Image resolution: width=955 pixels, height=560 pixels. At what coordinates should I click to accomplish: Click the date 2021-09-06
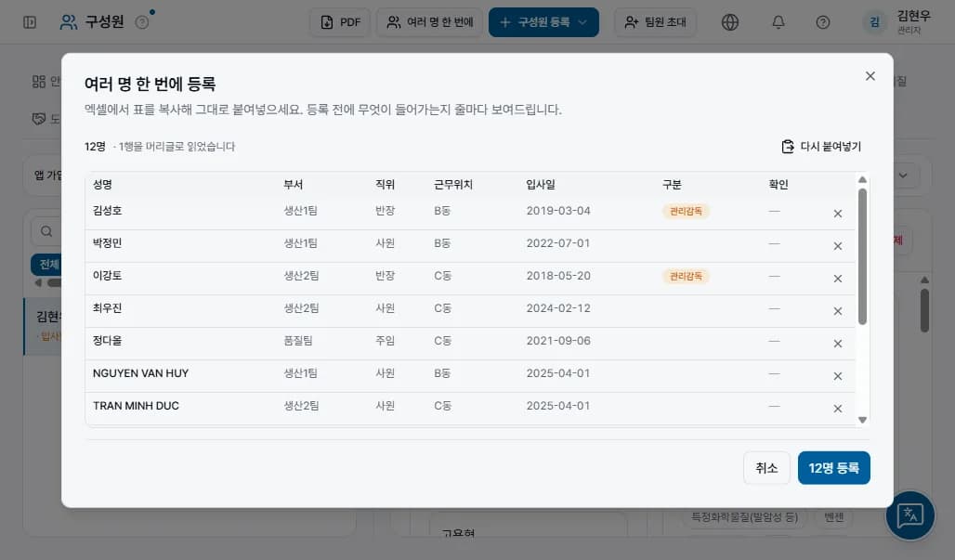pos(558,341)
